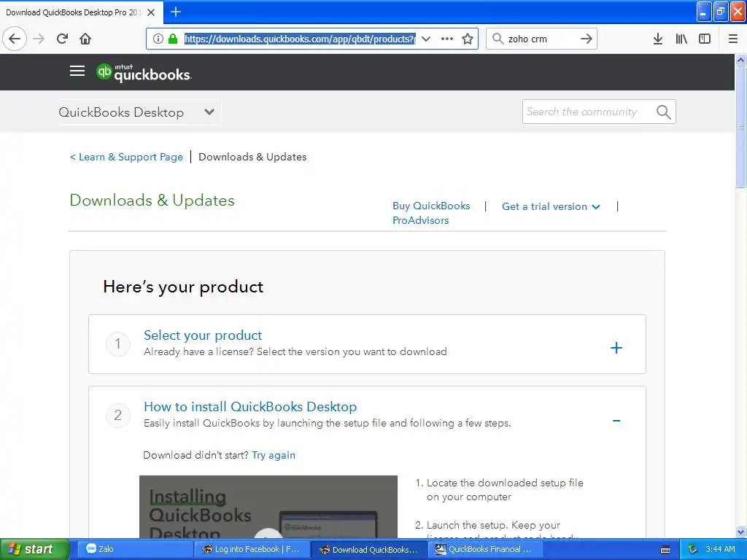
Task: Open the page actions three-dot menu
Action: click(x=447, y=39)
